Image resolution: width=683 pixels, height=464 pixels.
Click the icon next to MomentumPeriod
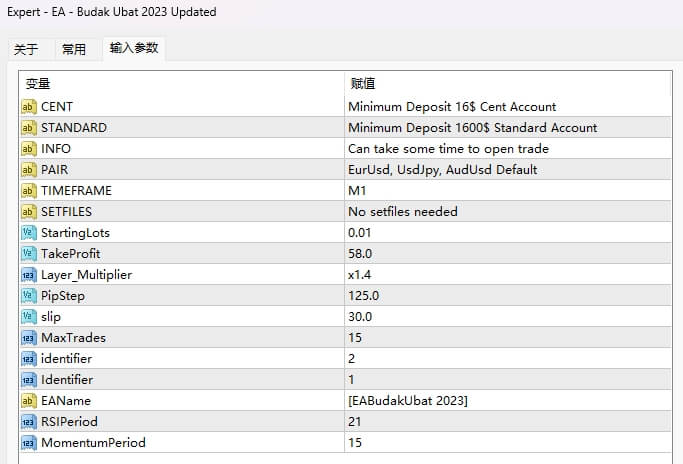coord(28,443)
